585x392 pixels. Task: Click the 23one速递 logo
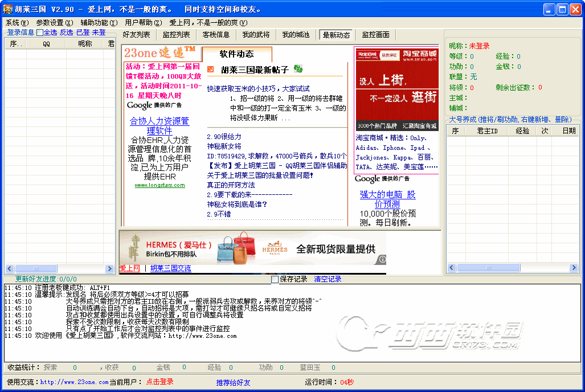pos(159,52)
